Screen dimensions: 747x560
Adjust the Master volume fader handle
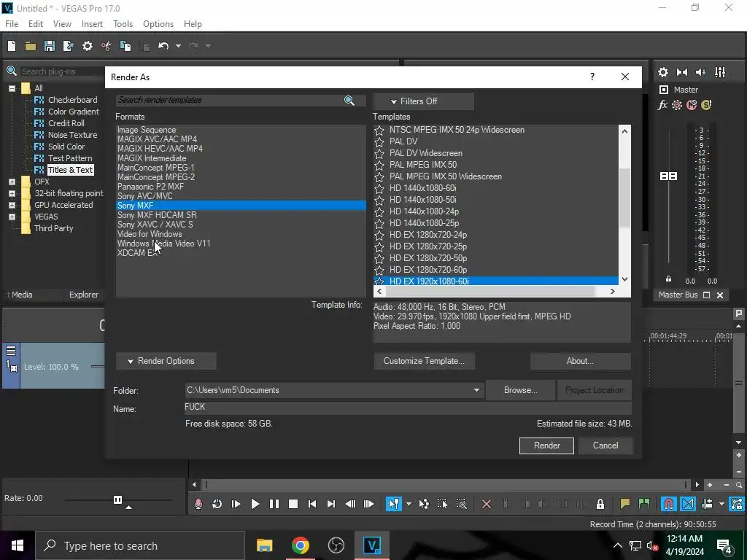point(668,176)
